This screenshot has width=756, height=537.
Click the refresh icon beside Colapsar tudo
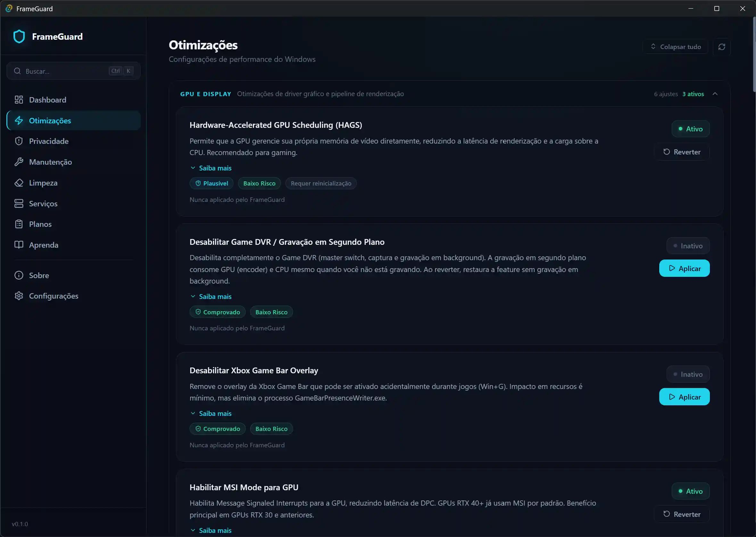722,47
